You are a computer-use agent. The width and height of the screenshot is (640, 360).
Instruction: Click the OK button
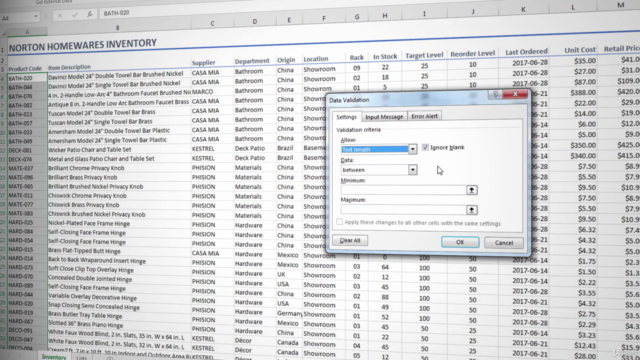point(460,242)
